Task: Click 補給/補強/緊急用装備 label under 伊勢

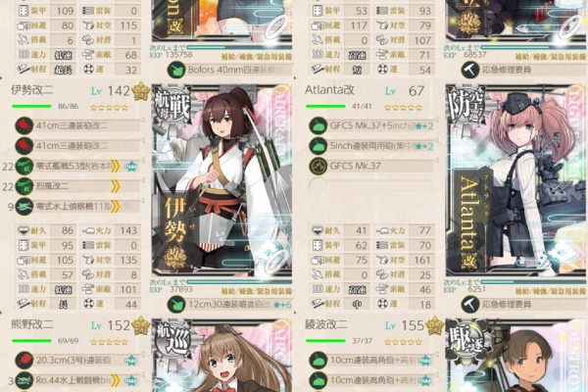Action: pos(257,291)
